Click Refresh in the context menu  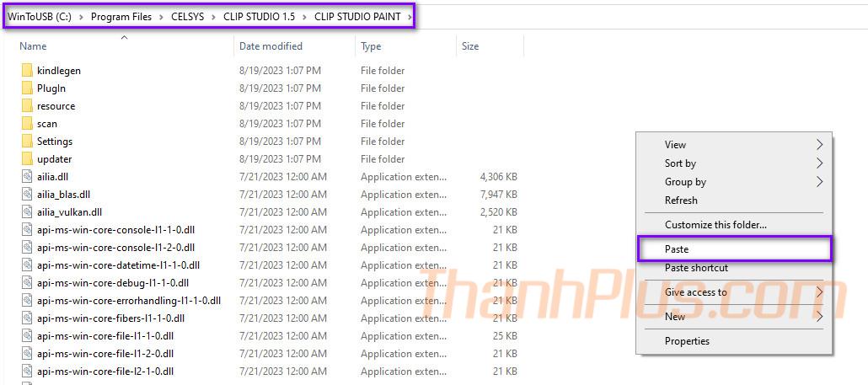[x=681, y=201]
